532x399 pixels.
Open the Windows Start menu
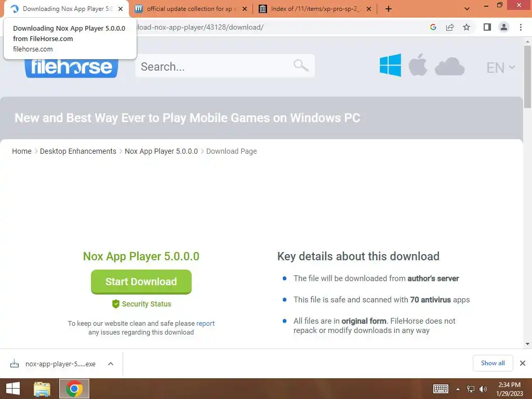coord(13,389)
